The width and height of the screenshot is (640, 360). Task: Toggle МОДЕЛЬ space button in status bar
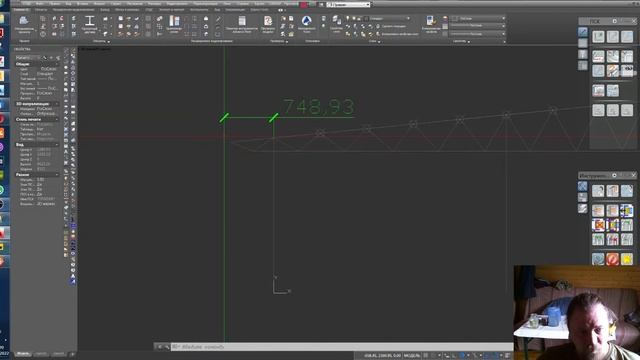pos(412,356)
